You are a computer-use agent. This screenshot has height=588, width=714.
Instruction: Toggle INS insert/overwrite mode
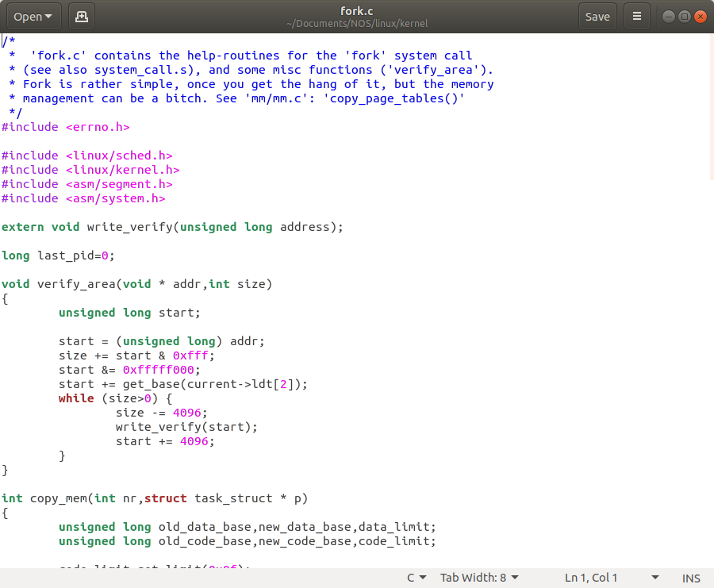(691, 577)
